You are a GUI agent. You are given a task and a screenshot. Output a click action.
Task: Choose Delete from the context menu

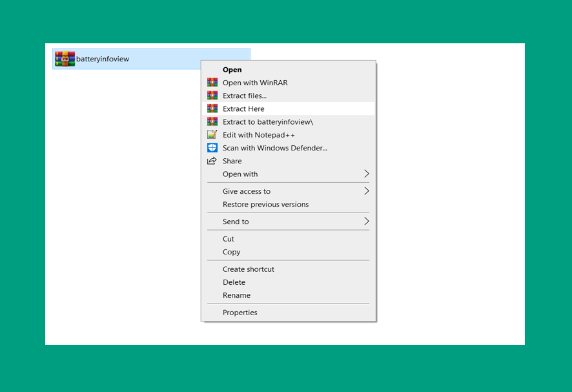288,282
